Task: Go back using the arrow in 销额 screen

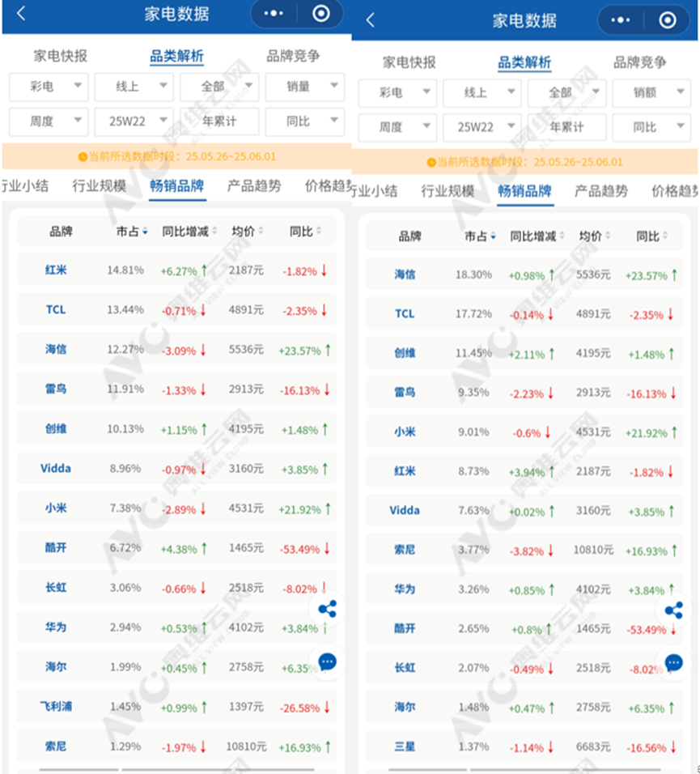Action: pyautogui.click(x=371, y=19)
